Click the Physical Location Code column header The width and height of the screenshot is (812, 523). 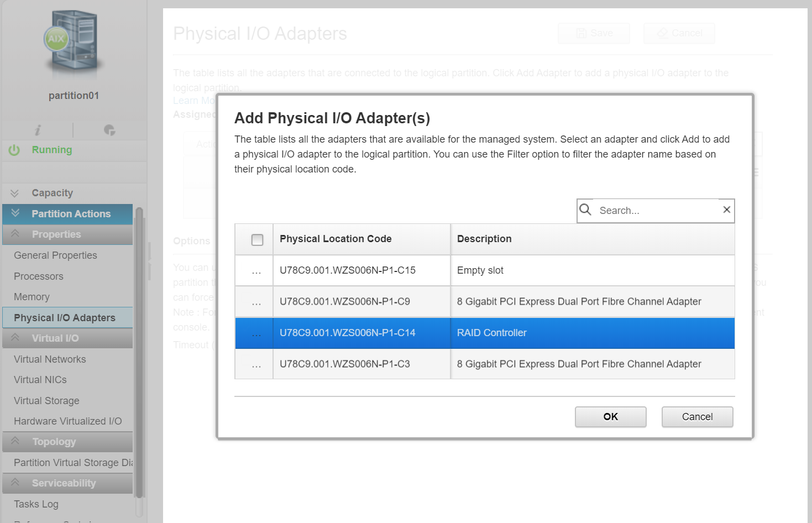(x=362, y=239)
